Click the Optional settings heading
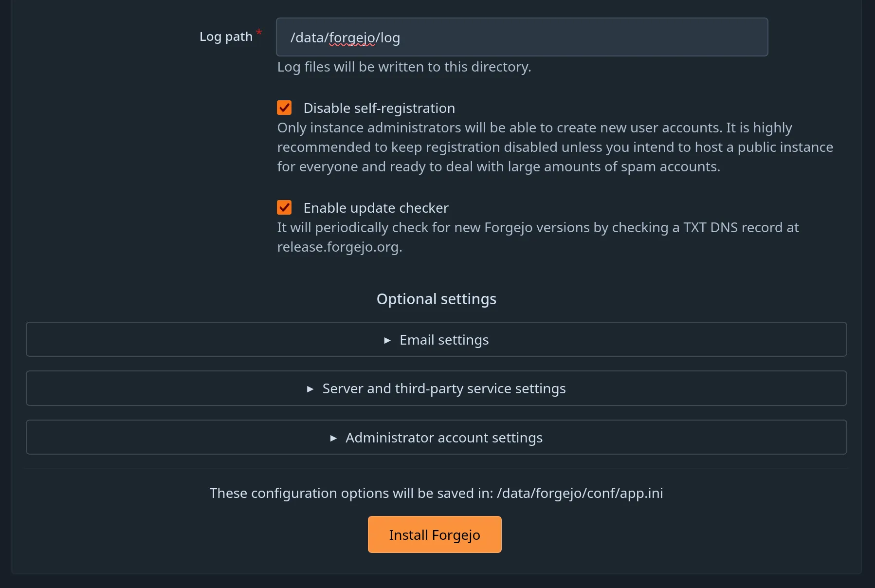Viewport: 875px width, 588px height. click(436, 298)
